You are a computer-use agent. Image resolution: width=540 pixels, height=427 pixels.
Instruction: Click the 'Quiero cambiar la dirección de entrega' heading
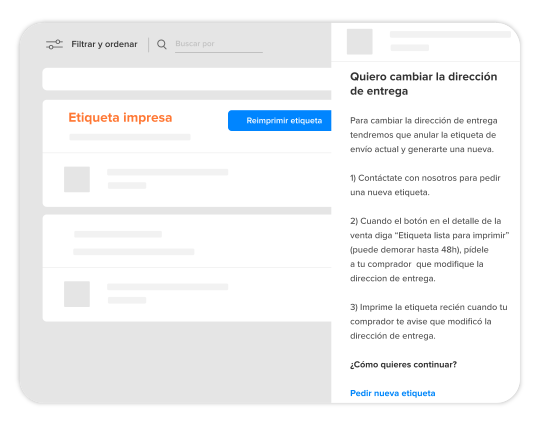click(x=424, y=84)
